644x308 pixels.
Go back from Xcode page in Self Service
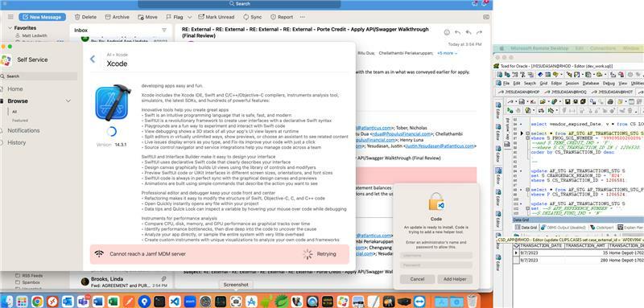tap(93, 60)
